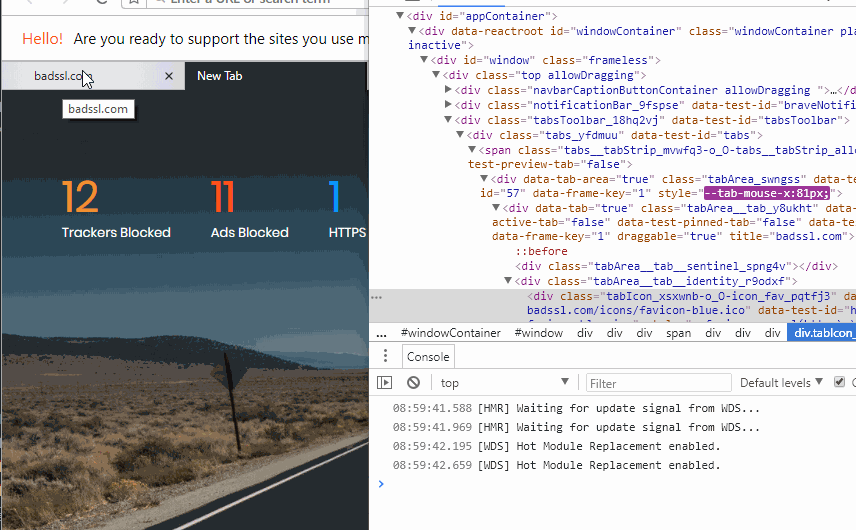The height and width of the screenshot is (530, 856).
Task: Click the 11 Ads Blocked stat
Action: click(249, 210)
